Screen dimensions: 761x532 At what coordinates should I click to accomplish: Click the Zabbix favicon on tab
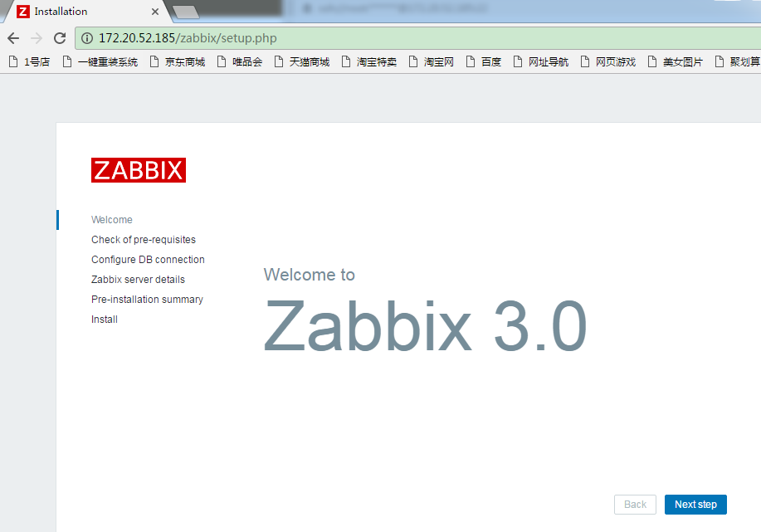[x=22, y=12]
